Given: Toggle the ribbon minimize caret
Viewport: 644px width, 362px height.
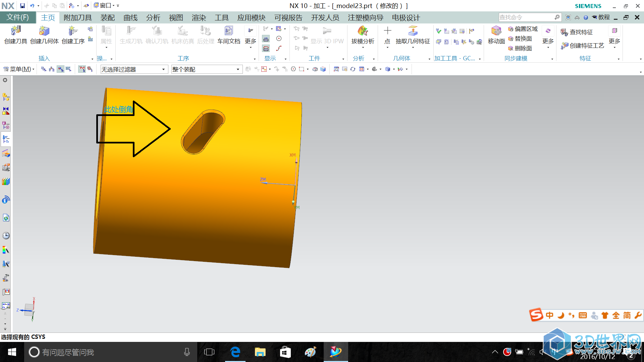Looking at the screenshot, I should pos(577,17).
